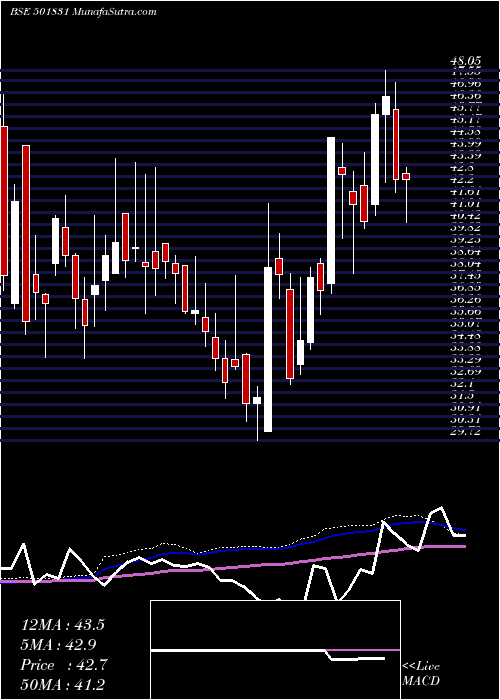
Task: Click the 36.26 price axis label
Action: [466, 300]
